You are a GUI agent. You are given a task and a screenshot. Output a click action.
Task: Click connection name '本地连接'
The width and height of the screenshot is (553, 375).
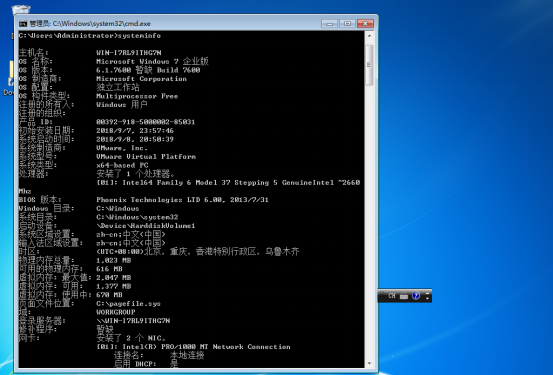click(187, 355)
